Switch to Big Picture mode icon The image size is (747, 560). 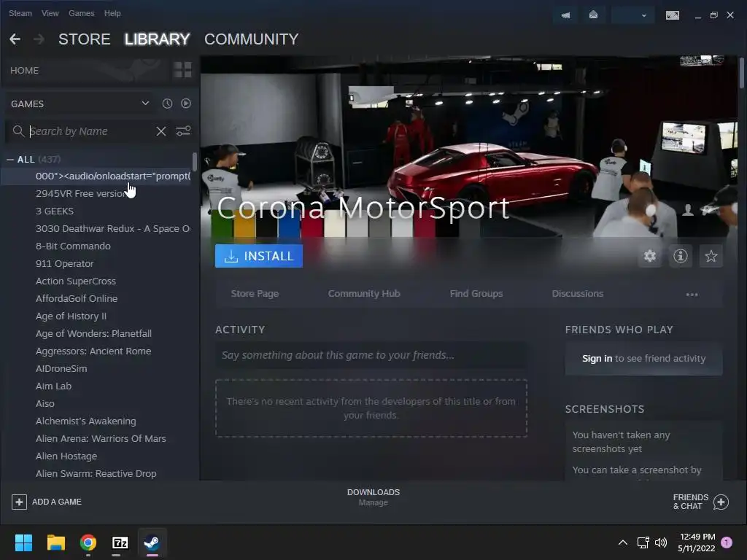click(672, 15)
